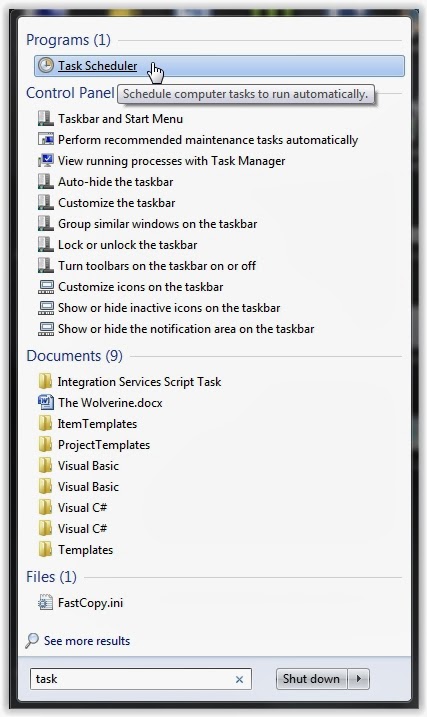Open The Wolverine.docx document
427x717 pixels.
[110, 403]
